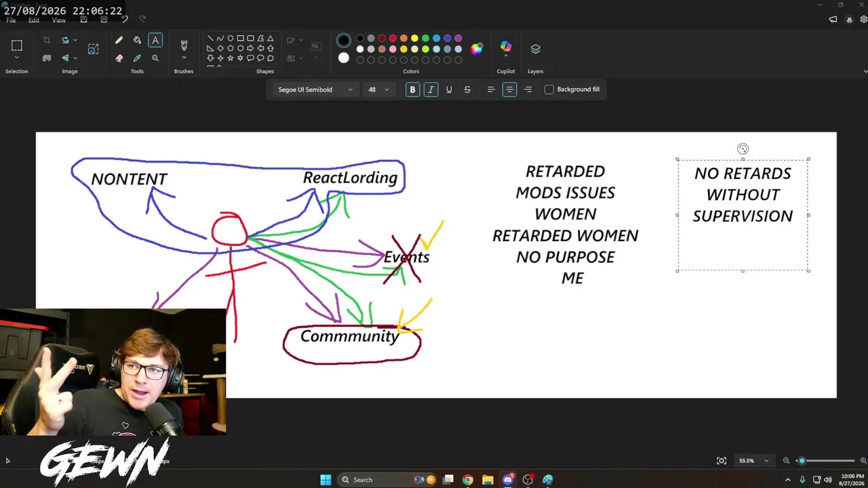Image resolution: width=868 pixels, height=488 pixels.
Task: Select the Pencil tool
Action: click(x=119, y=41)
